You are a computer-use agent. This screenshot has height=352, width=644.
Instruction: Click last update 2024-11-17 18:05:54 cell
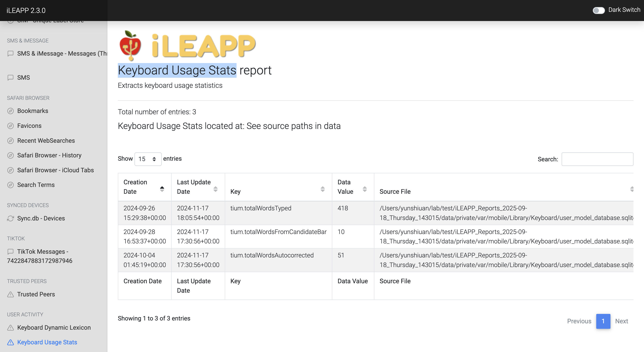pos(198,213)
